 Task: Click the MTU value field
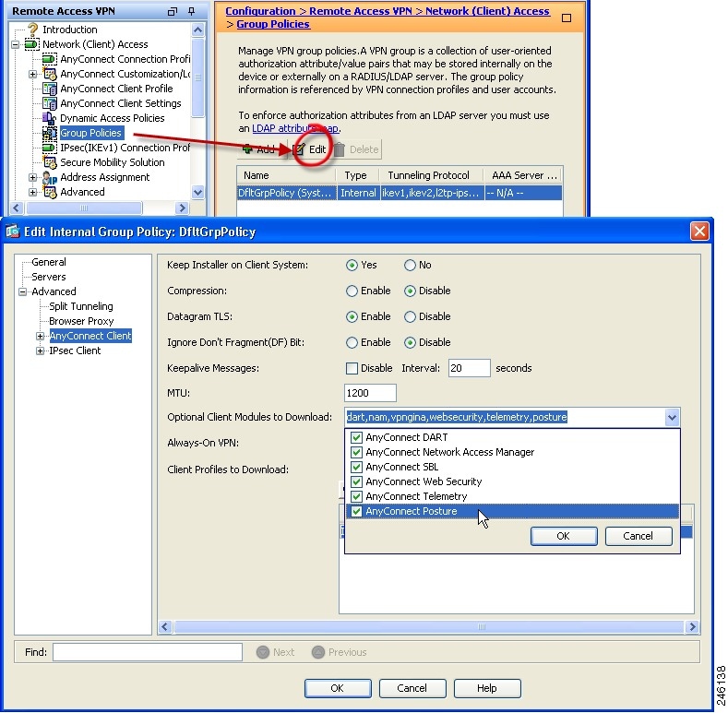(371, 393)
